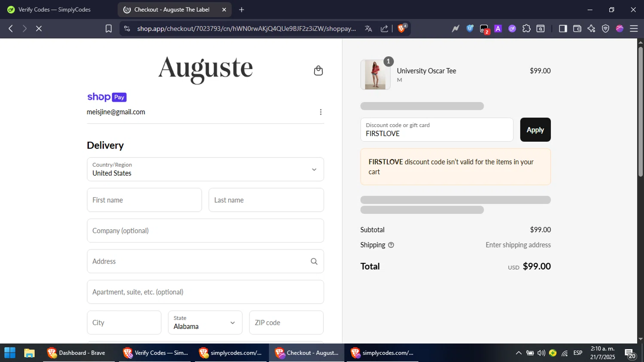
Task: Open the notification center icon
Action: pyautogui.click(x=630, y=354)
